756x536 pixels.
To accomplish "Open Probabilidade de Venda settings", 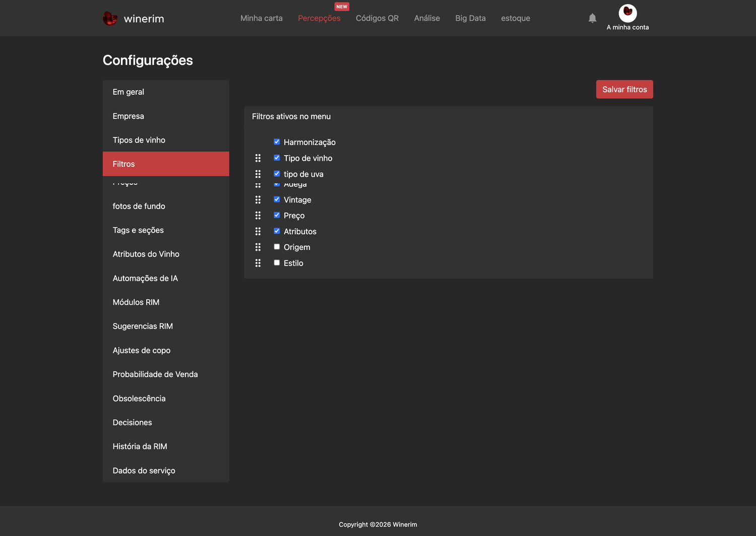I will [x=166, y=374].
